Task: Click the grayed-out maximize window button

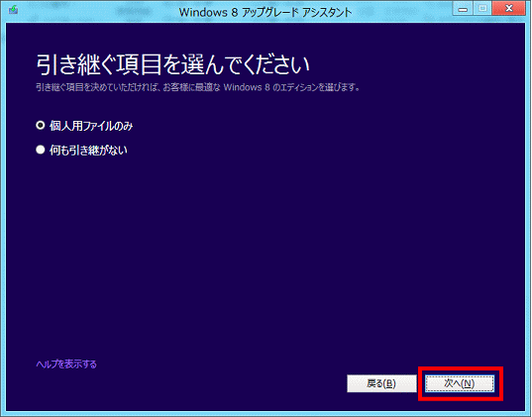Action: click(x=483, y=9)
